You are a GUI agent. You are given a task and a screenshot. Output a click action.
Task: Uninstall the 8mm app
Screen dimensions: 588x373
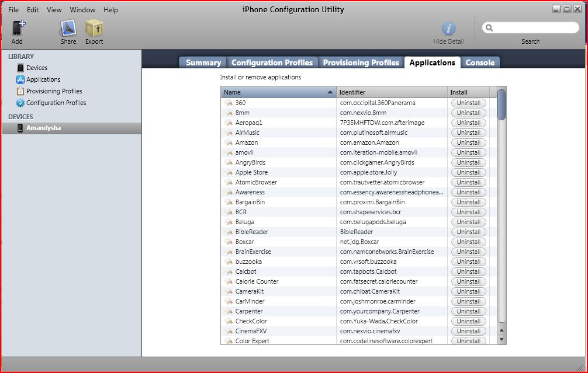coord(469,113)
